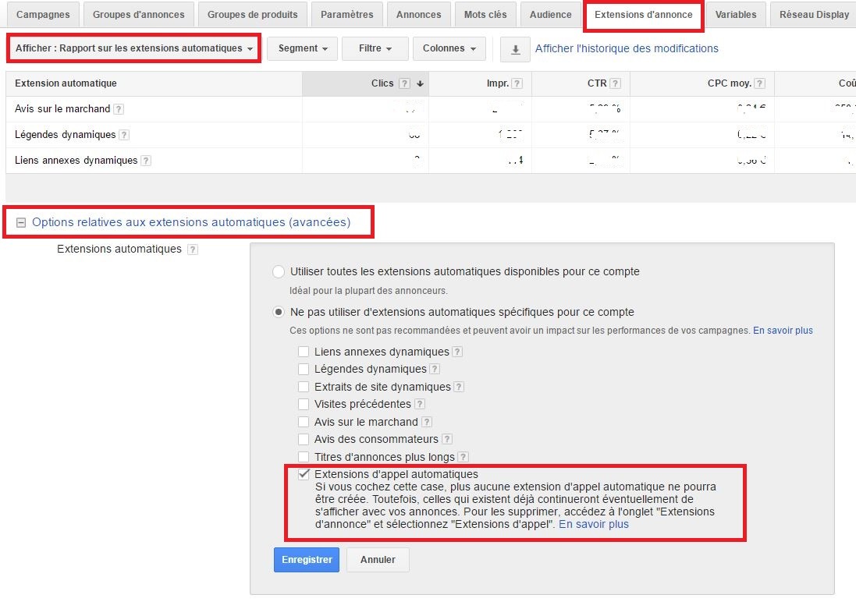Open the Campagnes tab
Screen dimensions: 856x616
[x=43, y=15]
